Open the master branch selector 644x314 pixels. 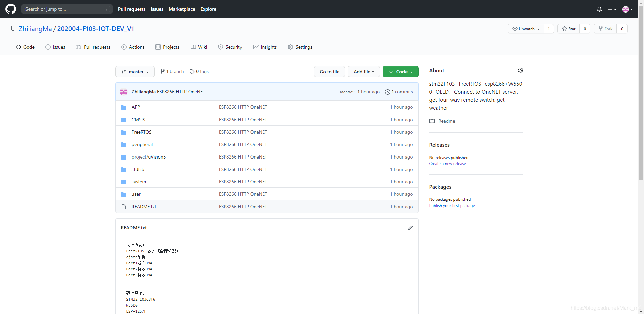point(135,72)
